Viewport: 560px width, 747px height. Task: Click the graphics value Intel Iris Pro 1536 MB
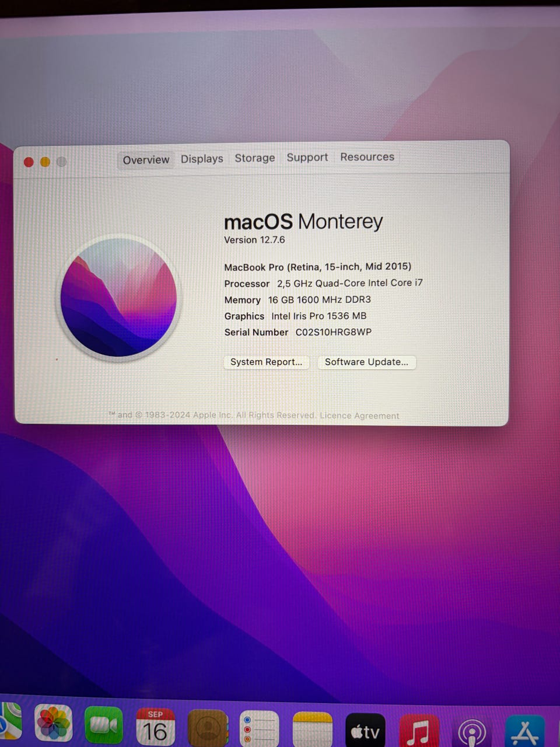pyautogui.click(x=319, y=316)
